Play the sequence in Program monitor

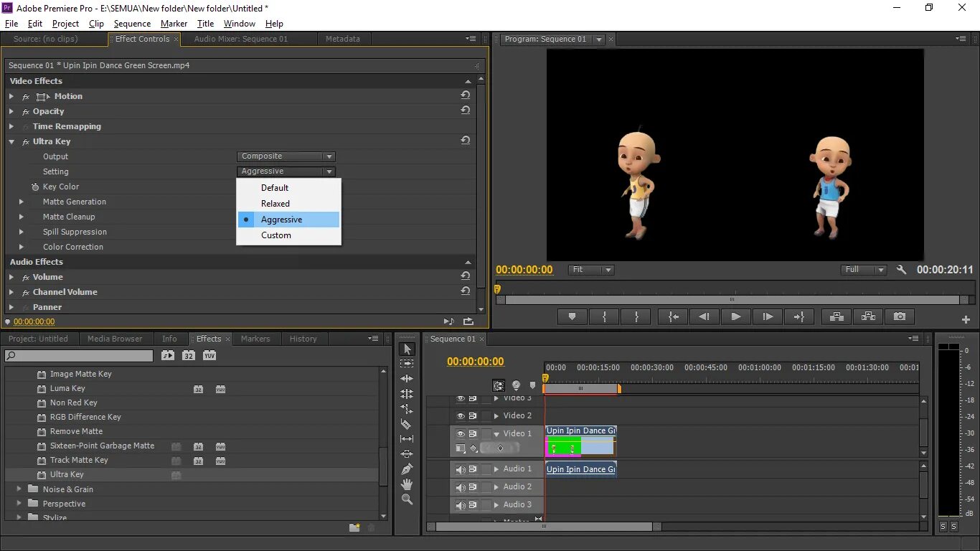pyautogui.click(x=735, y=316)
